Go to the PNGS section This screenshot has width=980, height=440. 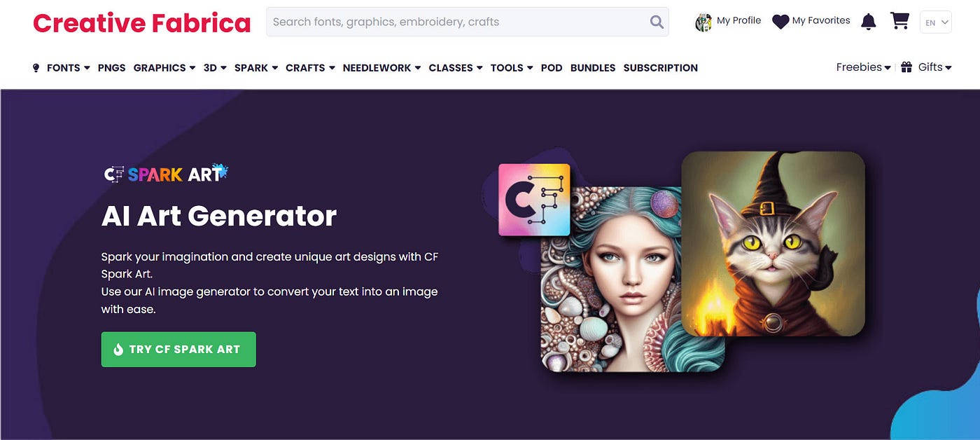click(x=112, y=68)
